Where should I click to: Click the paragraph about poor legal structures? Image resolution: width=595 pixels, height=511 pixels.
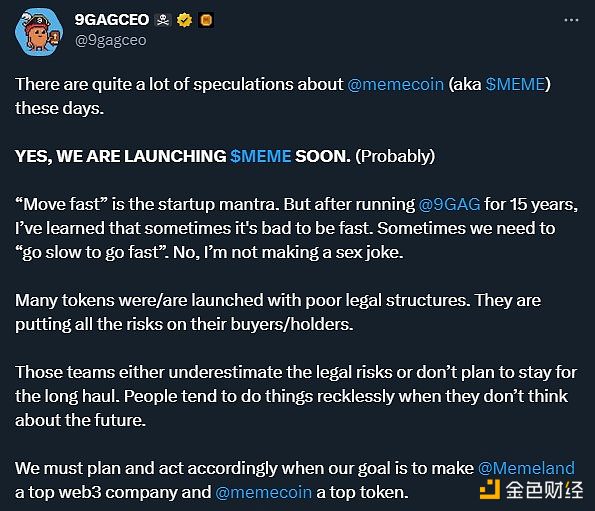pos(278,312)
